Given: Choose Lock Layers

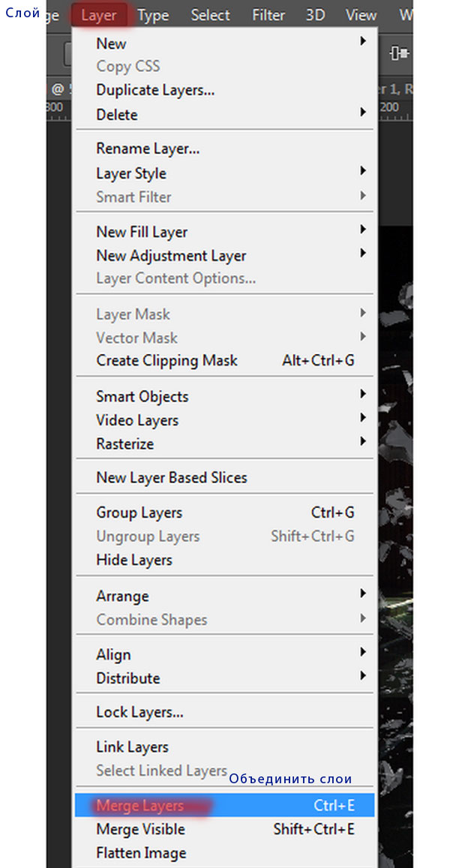Looking at the screenshot, I should point(225,713).
